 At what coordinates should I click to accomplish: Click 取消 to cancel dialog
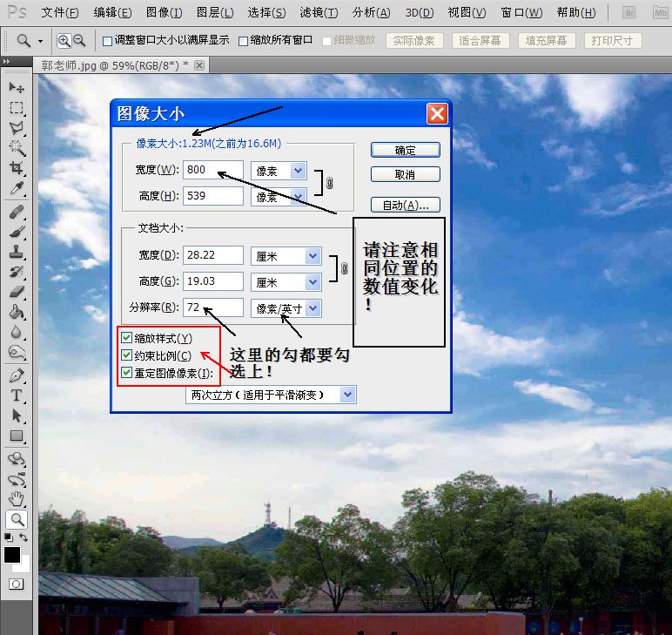pyautogui.click(x=405, y=174)
